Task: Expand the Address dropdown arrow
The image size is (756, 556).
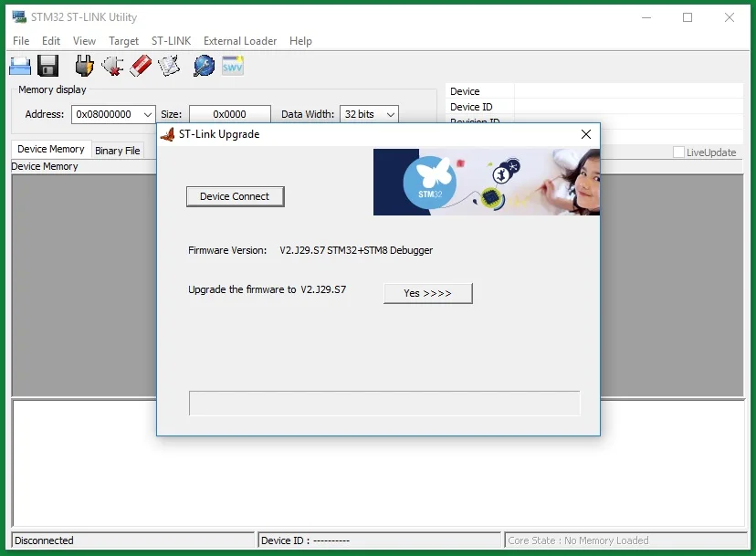Action: pos(148,115)
